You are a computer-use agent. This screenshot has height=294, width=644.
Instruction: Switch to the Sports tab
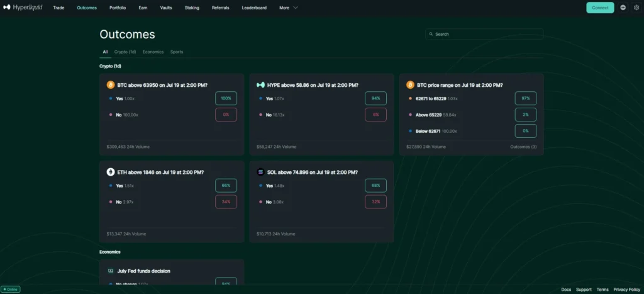(177, 52)
